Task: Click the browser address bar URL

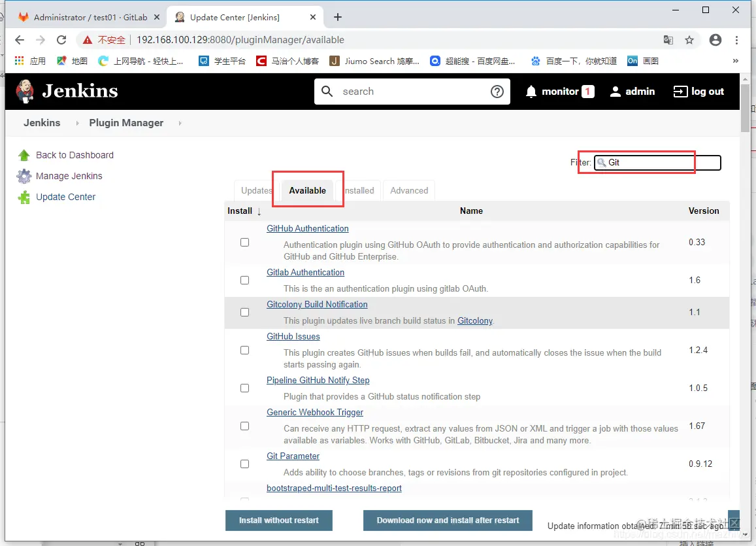Action: coord(240,40)
